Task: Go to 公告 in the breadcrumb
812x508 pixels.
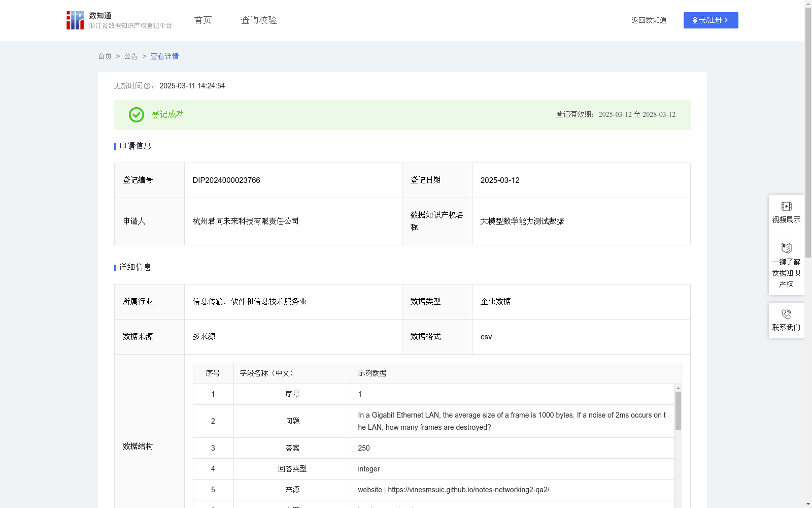Action: [x=131, y=56]
